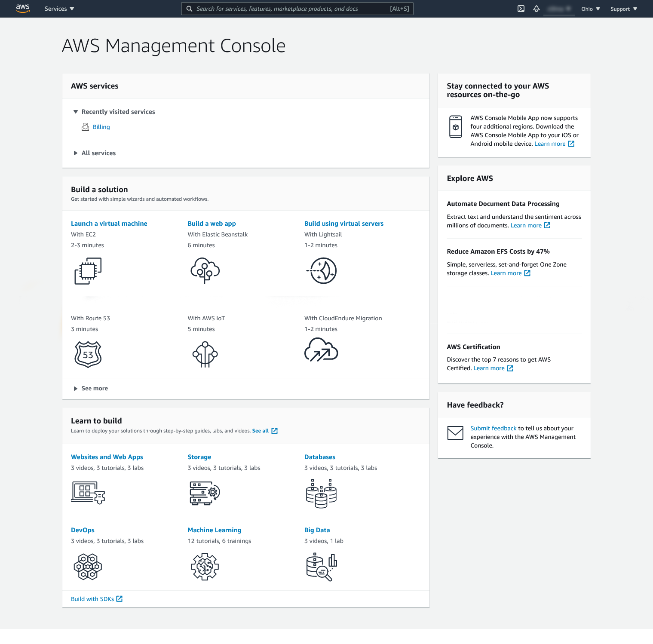
Task: Open Websites and Web Apps tutorials
Action: (x=107, y=457)
